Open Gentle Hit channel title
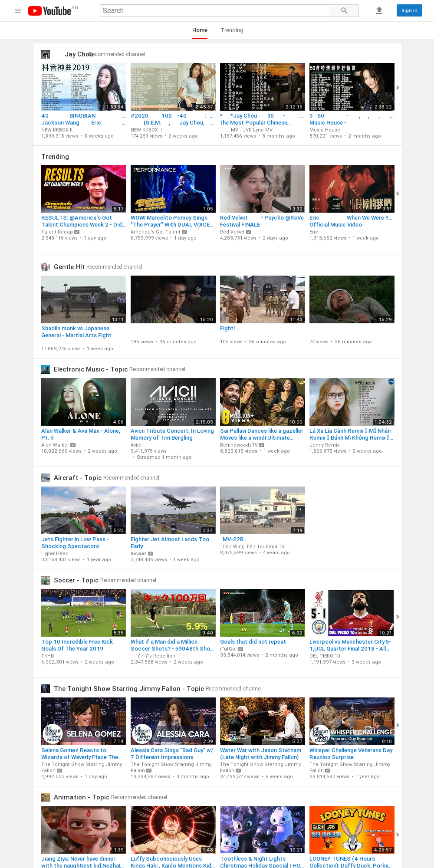 coord(69,267)
